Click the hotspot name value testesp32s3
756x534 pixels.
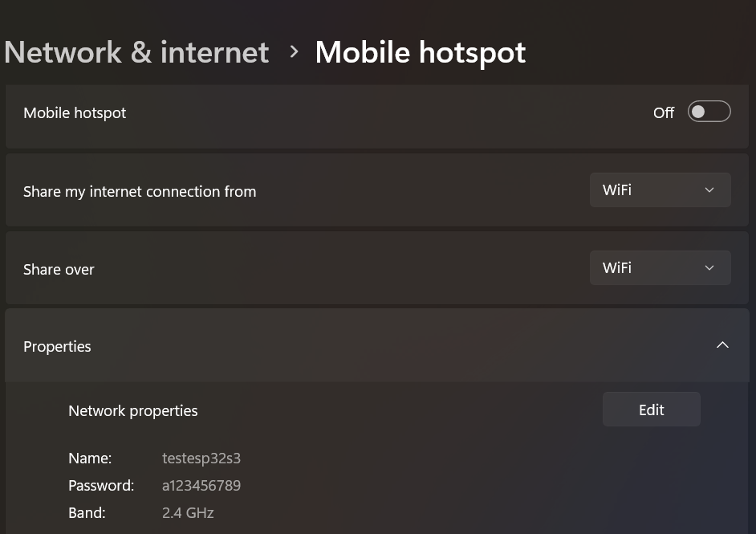[x=201, y=459]
